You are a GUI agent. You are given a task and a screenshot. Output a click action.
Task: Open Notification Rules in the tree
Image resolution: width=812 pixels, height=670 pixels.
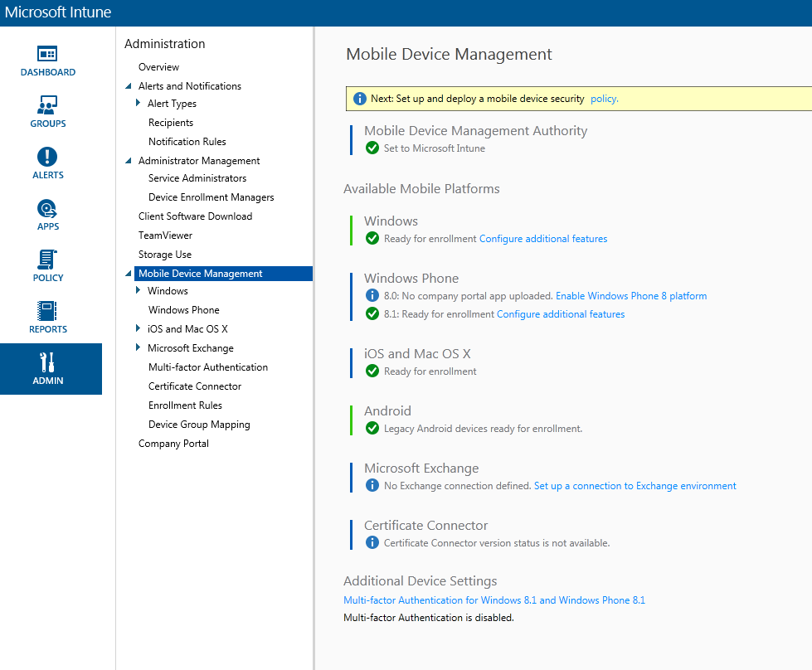187,141
